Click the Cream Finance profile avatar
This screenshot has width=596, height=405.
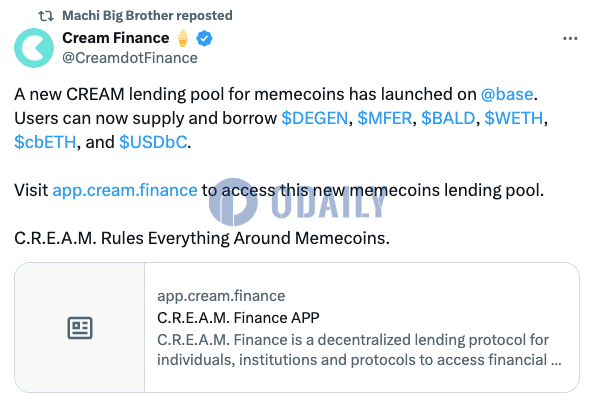[x=34, y=48]
